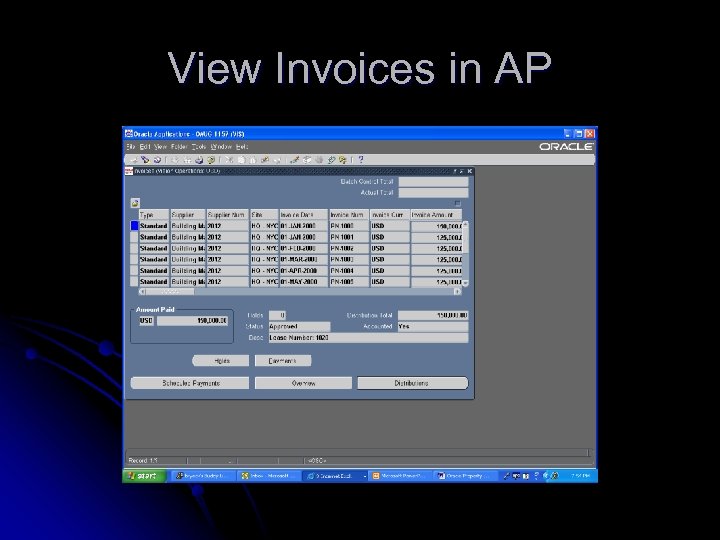Image resolution: width=720 pixels, height=540 pixels.
Task: Click the horizontal scrollbar's left arrow
Action: click(142, 292)
